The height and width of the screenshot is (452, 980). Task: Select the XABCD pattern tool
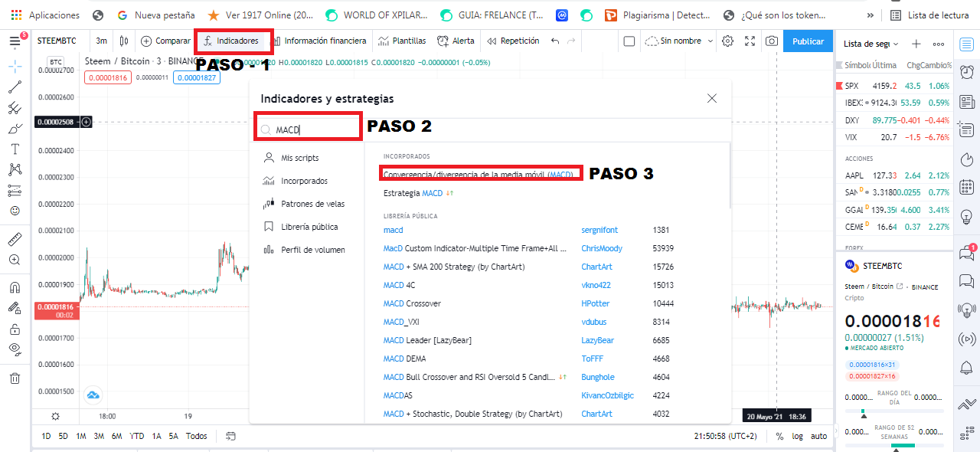pos(15,169)
